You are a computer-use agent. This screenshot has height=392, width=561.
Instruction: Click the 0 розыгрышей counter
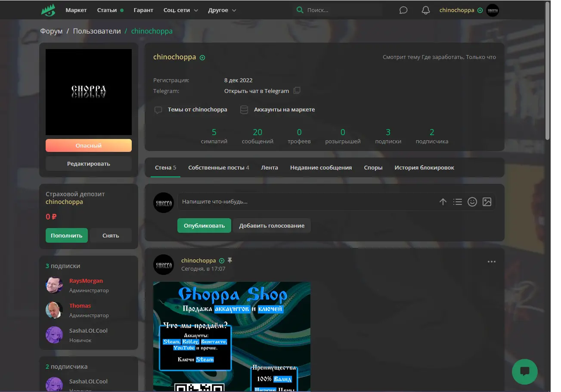pos(343,136)
